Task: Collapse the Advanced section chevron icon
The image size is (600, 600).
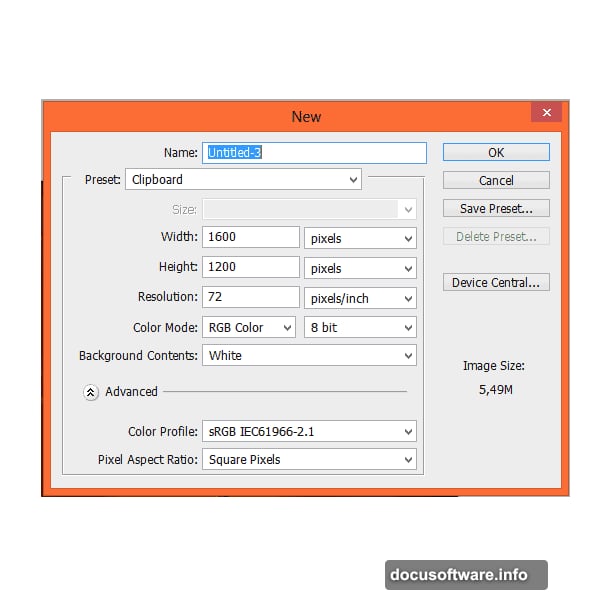Action: pyautogui.click(x=91, y=392)
